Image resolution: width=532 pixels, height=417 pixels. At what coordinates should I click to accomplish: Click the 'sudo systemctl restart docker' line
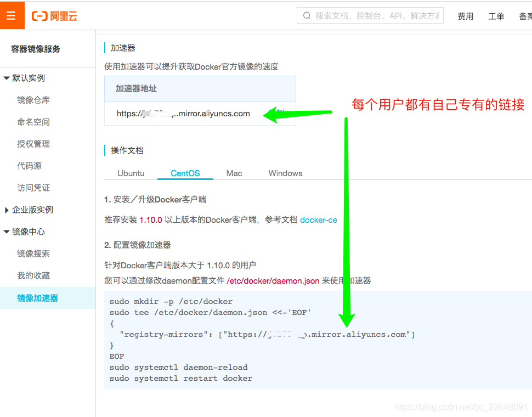tap(181, 379)
